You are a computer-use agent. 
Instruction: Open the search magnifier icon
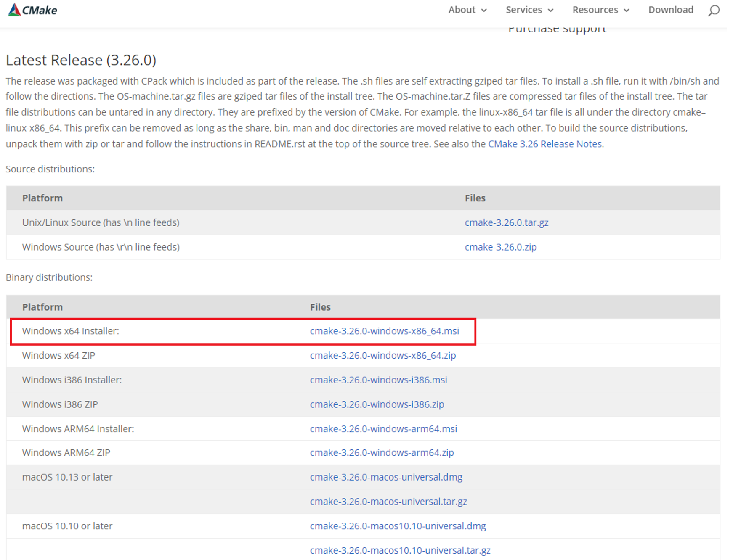click(713, 10)
